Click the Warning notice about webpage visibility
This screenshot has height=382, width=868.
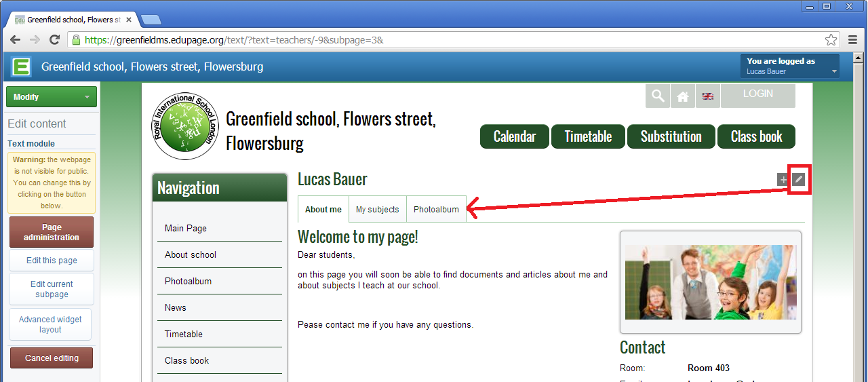[52, 183]
